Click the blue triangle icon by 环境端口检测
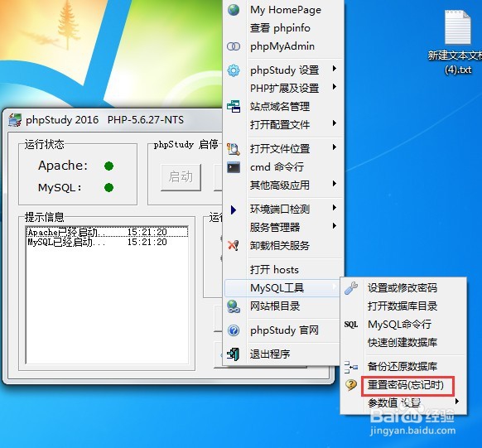This screenshot has width=482, height=448. pyautogui.click(x=234, y=210)
